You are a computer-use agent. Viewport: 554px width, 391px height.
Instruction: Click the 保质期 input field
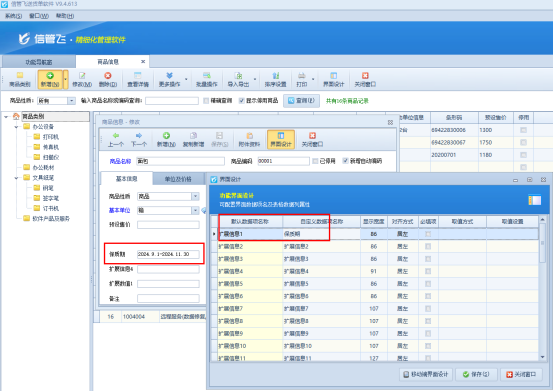(168, 254)
